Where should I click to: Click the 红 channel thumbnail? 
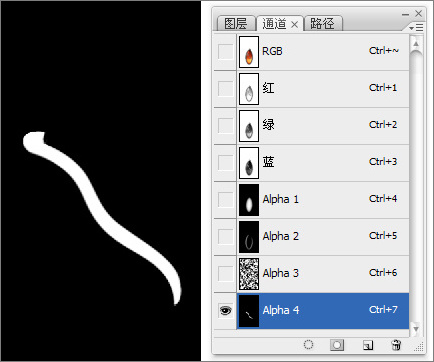click(249, 89)
